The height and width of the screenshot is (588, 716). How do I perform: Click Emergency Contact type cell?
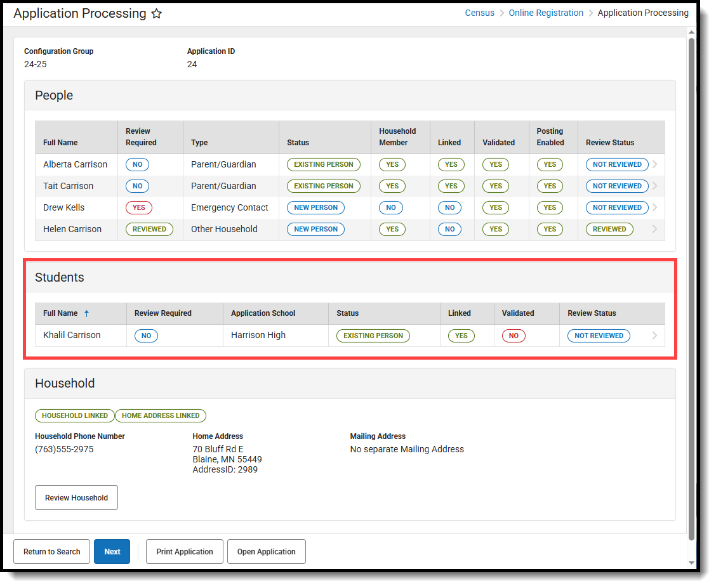230,207
